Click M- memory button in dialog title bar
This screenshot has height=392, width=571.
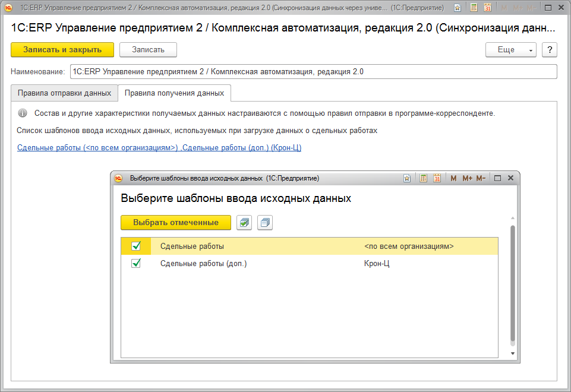pos(481,178)
